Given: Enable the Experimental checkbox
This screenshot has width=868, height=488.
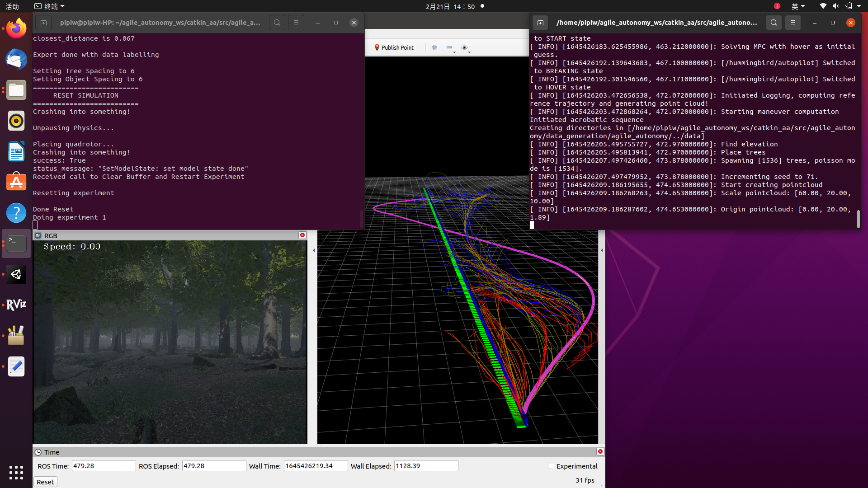Looking at the screenshot, I should [x=551, y=466].
